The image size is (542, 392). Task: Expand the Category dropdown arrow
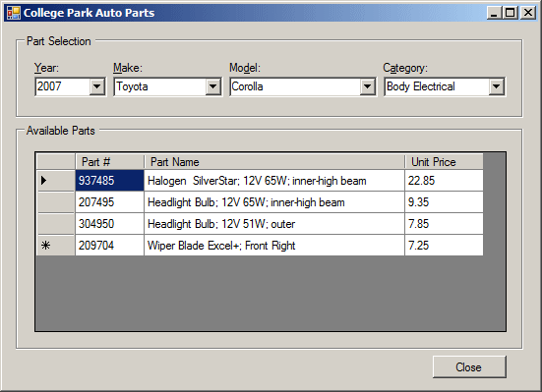pos(496,86)
